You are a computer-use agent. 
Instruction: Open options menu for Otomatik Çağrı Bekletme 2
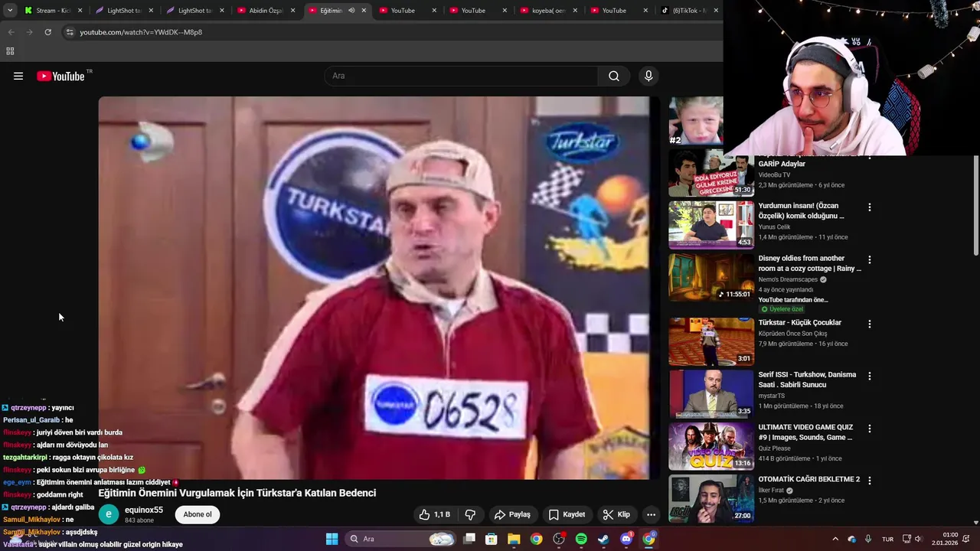pyautogui.click(x=869, y=481)
